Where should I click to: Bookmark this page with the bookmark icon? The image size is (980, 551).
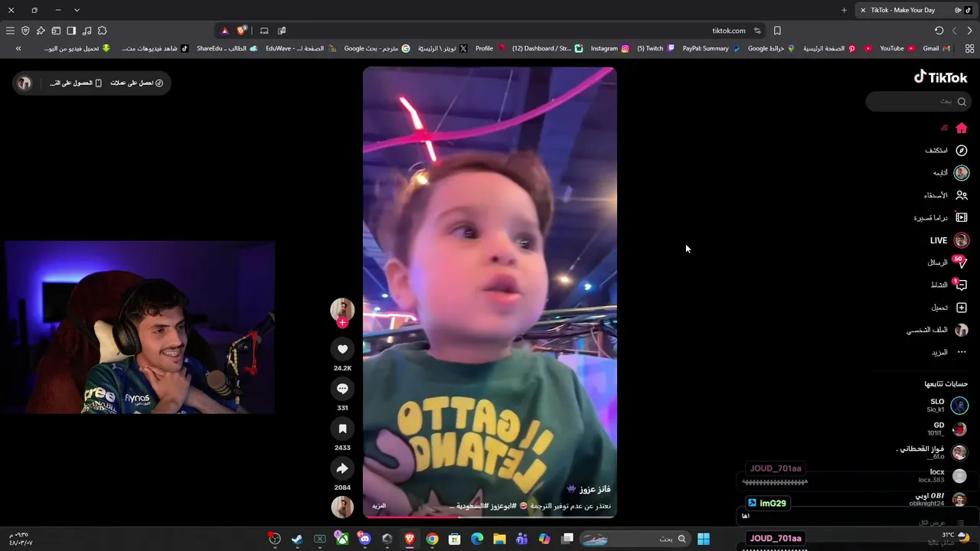[777, 31]
